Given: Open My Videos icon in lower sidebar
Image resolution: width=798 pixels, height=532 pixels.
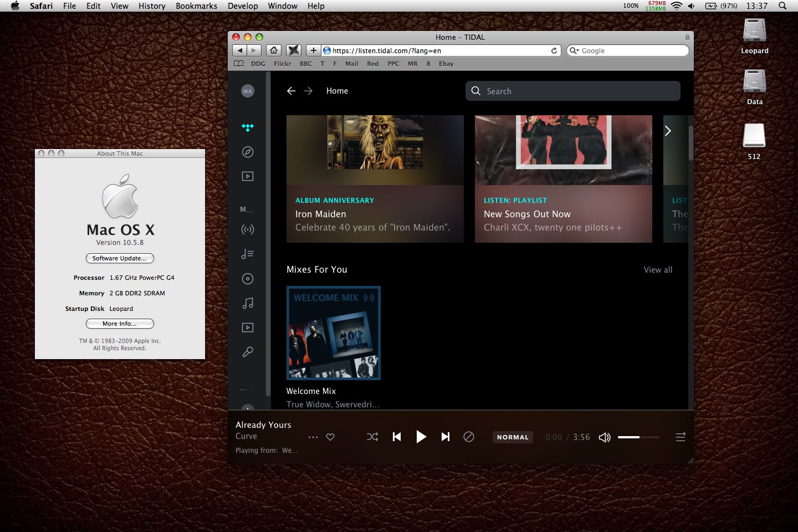Looking at the screenshot, I should coord(248,328).
